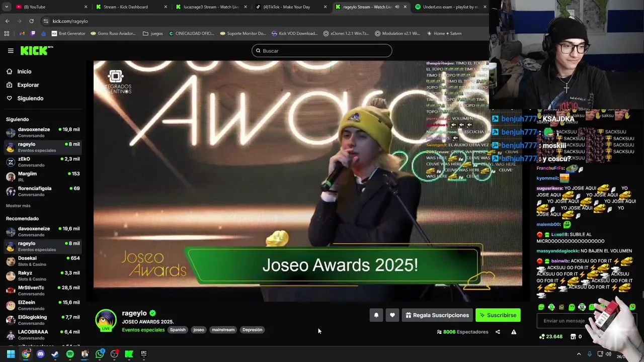Open OBS Studio from the taskbar

coord(114,354)
